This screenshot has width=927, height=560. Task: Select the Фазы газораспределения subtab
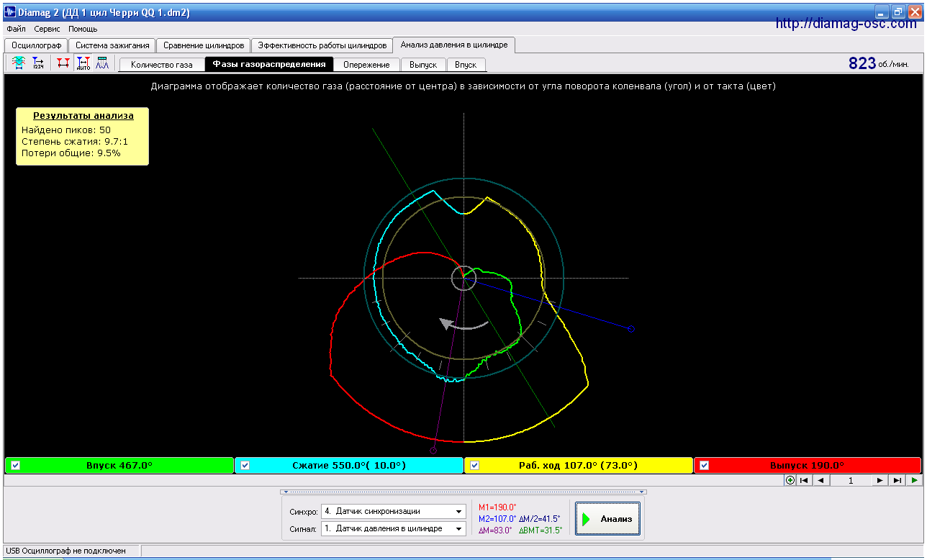(x=269, y=64)
